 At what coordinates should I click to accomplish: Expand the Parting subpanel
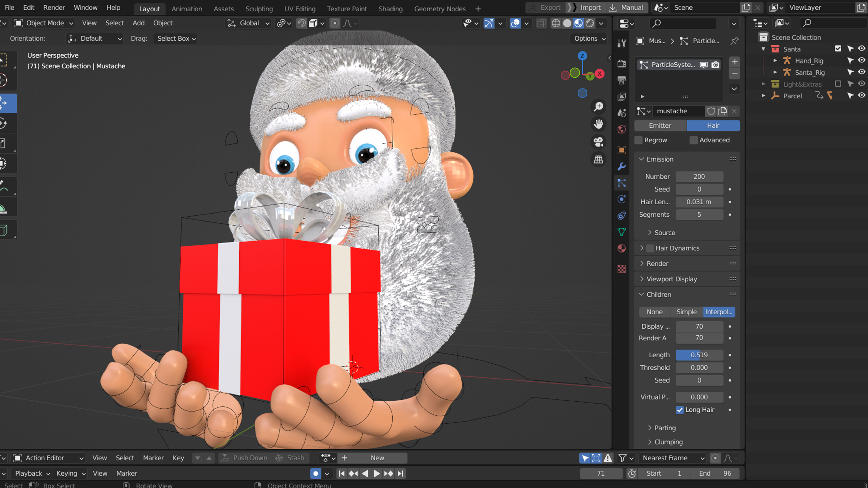[x=665, y=428]
